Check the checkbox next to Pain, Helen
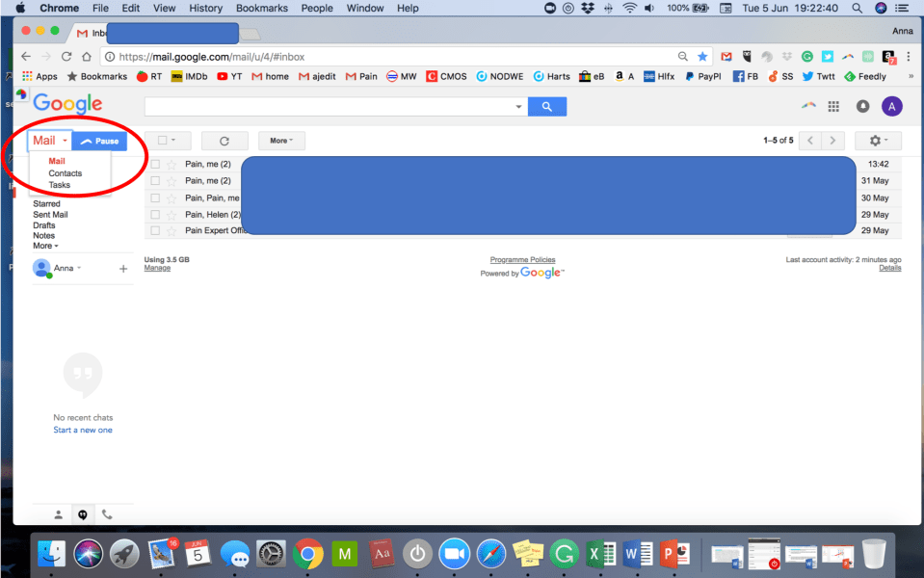This screenshot has height=578, width=924. click(x=154, y=214)
